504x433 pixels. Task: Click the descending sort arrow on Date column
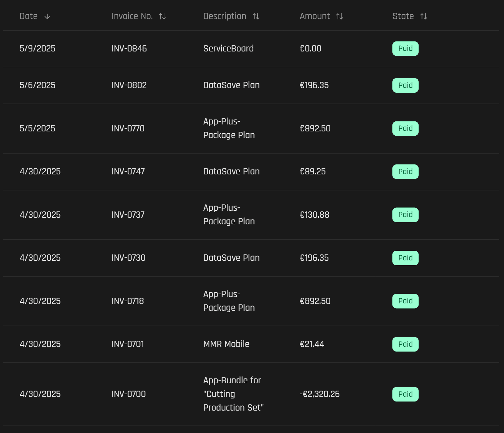click(47, 17)
